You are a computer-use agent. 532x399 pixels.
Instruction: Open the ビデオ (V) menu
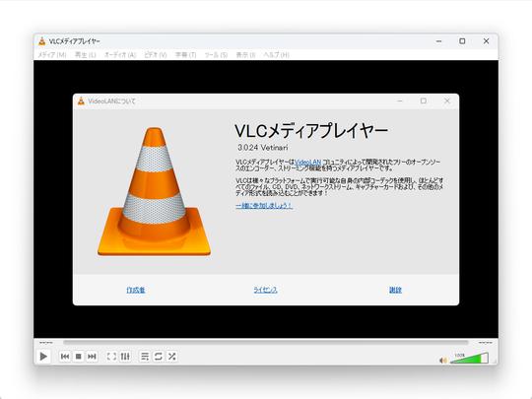click(x=156, y=54)
